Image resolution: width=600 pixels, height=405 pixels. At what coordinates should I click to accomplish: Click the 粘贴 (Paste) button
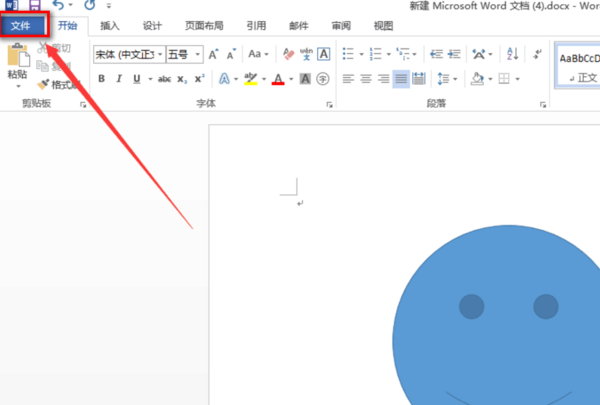[18, 65]
